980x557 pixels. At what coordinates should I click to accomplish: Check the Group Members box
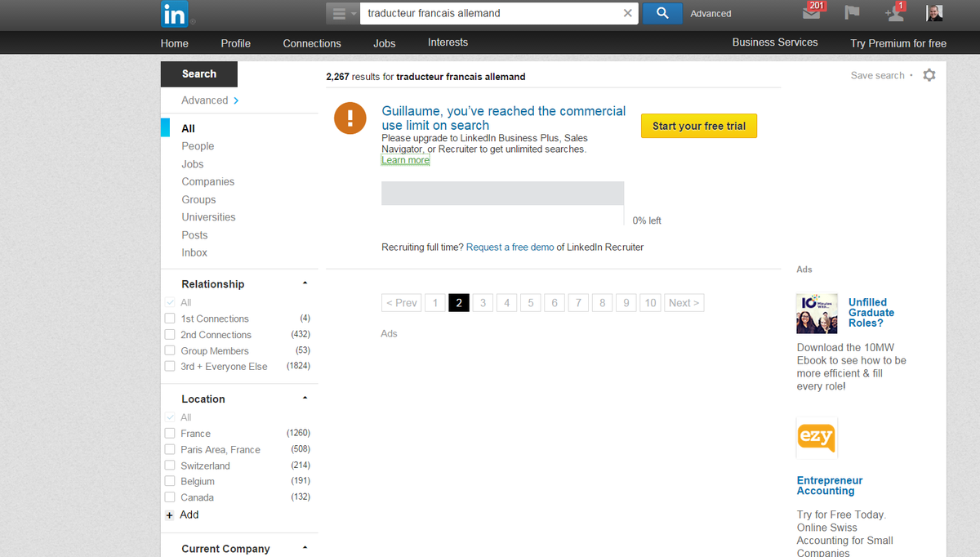(170, 351)
